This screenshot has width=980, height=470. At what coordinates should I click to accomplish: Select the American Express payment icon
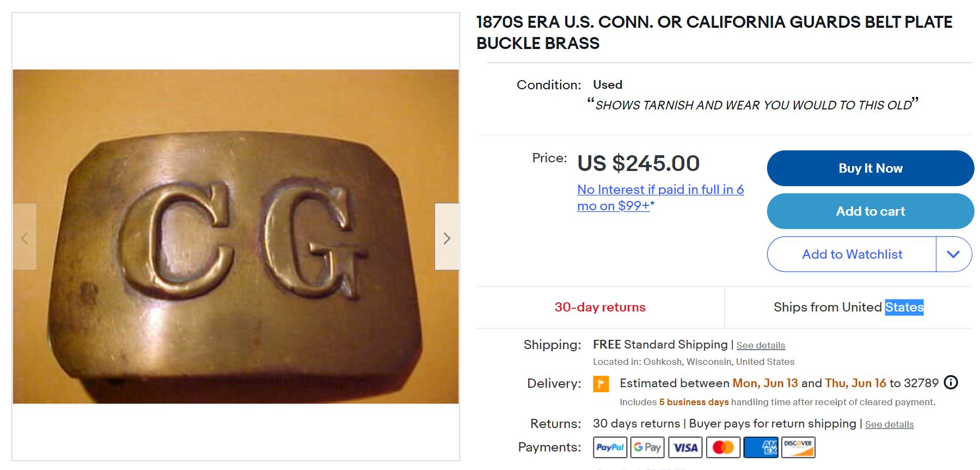tap(761, 447)
